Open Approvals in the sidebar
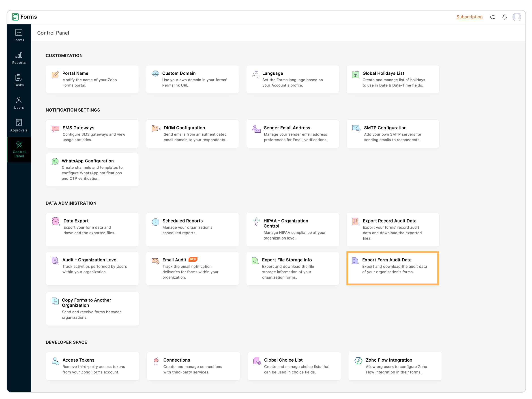Image resolution: width=532 pixels, height=399 pixels. click(x=19, y=125)
